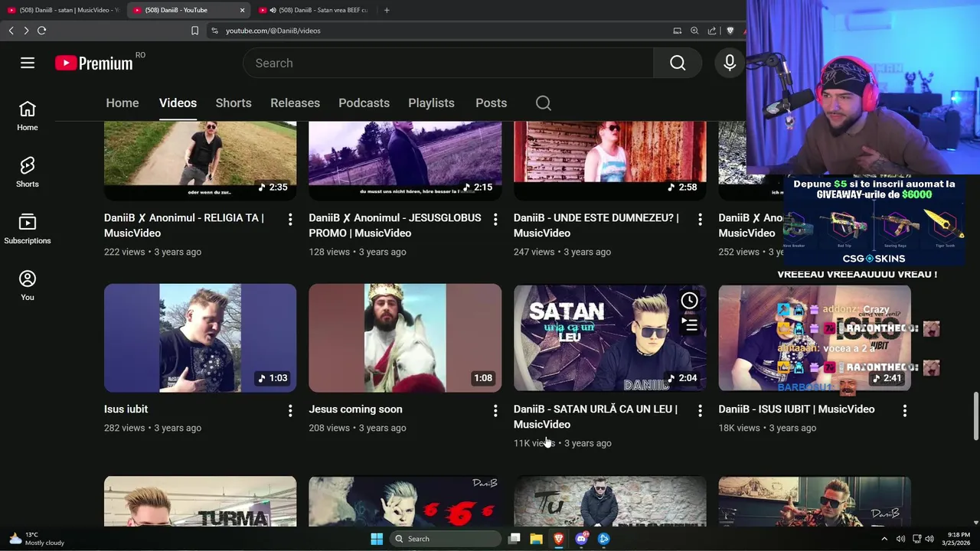Screen dimensions: 980x551
Task: Switch to the channel Home tab
Action: pyautogui.click(x=122, y=103)
